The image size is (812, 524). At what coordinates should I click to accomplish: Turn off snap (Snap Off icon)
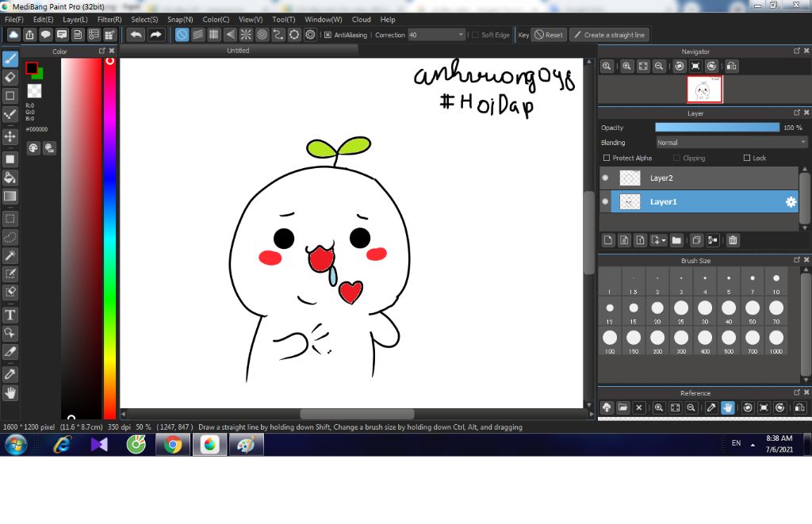click(182, 35)
